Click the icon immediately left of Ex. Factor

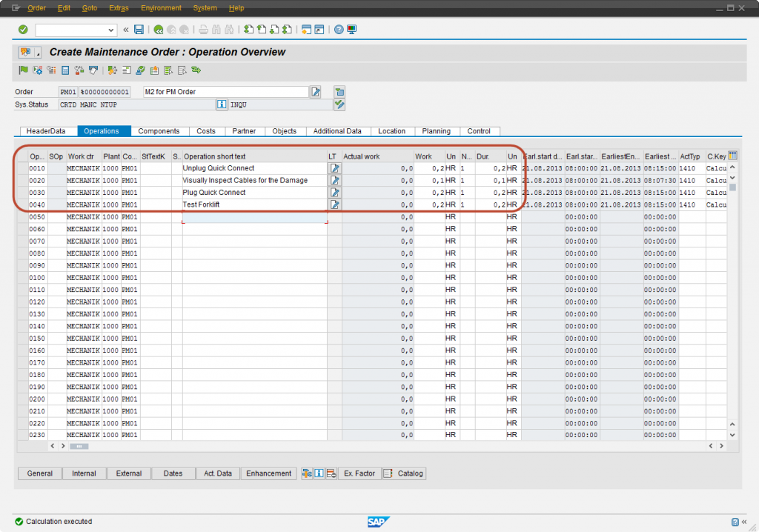click(331, 473)
